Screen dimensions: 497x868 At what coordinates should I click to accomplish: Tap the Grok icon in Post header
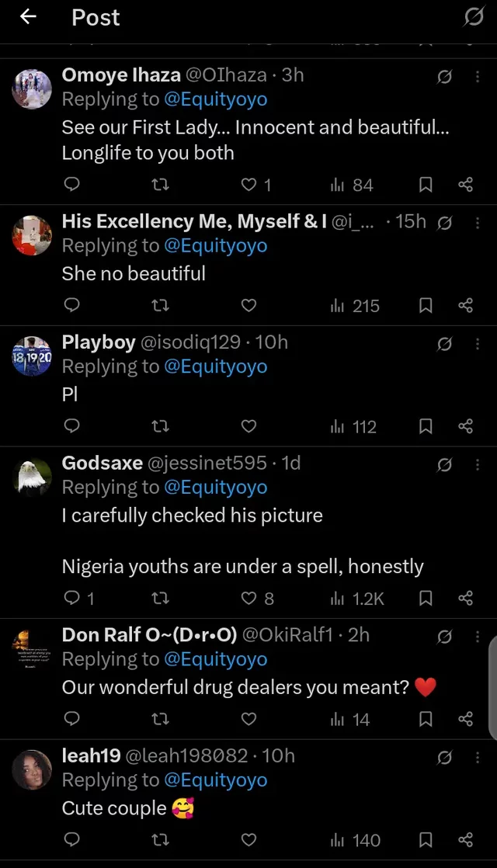(473, 17)
